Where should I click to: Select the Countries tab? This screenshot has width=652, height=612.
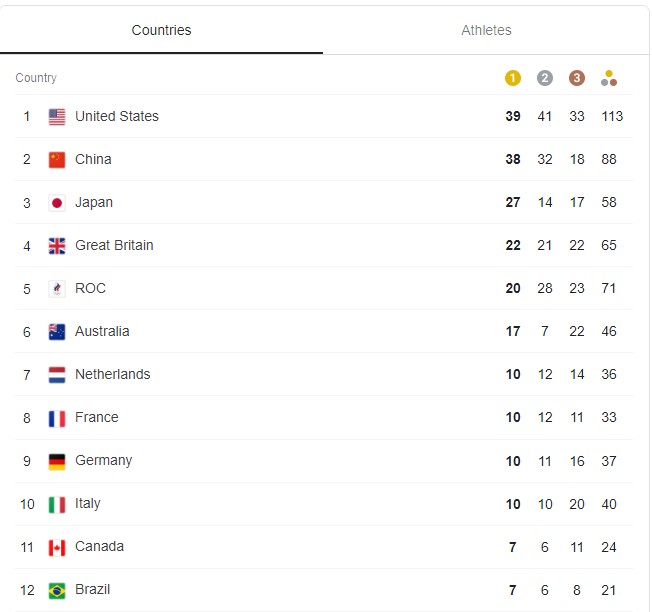coord(161,30)
